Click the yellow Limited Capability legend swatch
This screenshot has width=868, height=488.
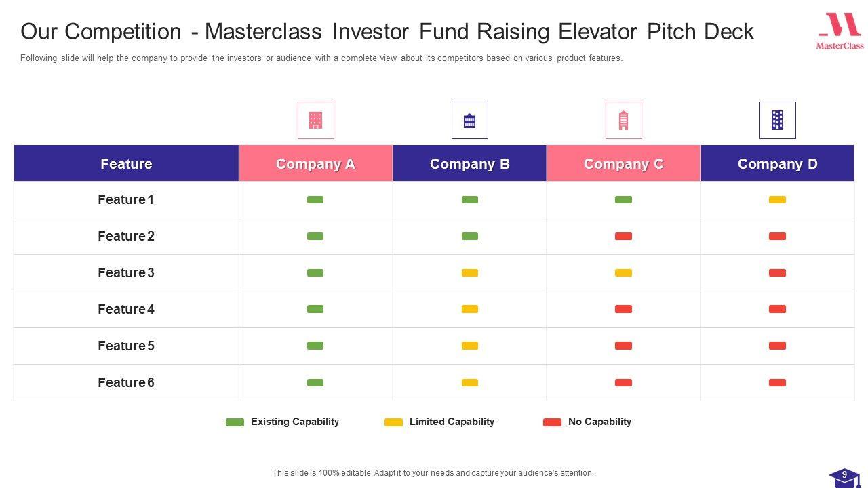393,422
